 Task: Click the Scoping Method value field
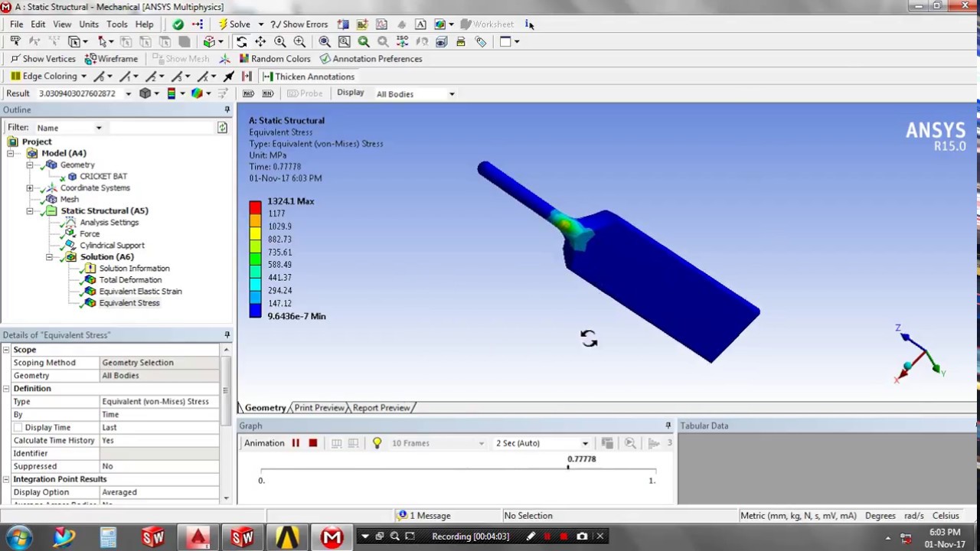click(159, 363)
